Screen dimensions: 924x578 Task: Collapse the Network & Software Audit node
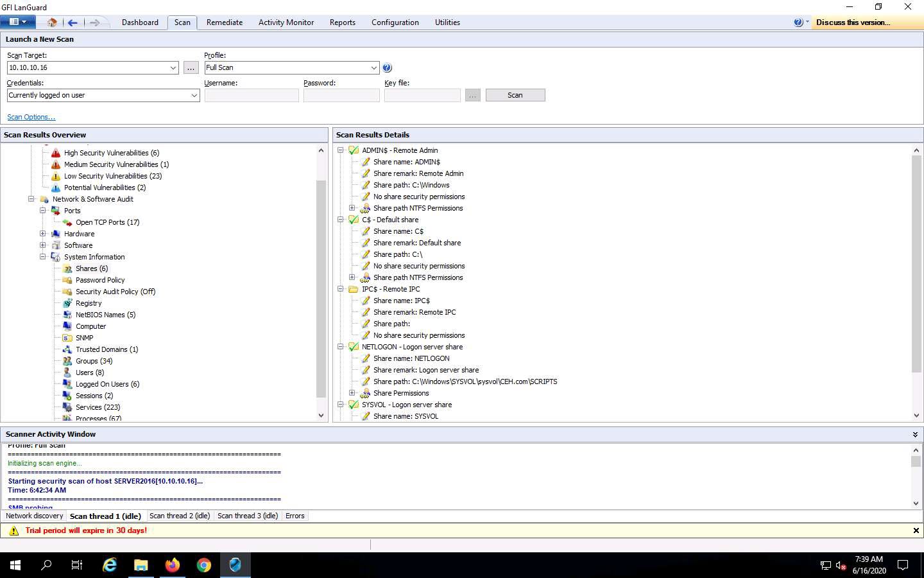[x=31, y=199]
